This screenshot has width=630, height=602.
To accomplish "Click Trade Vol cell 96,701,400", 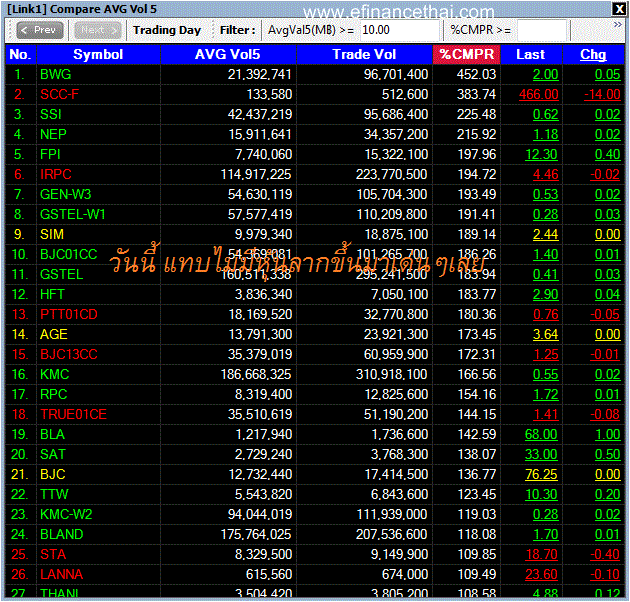I will click(396, 74).
